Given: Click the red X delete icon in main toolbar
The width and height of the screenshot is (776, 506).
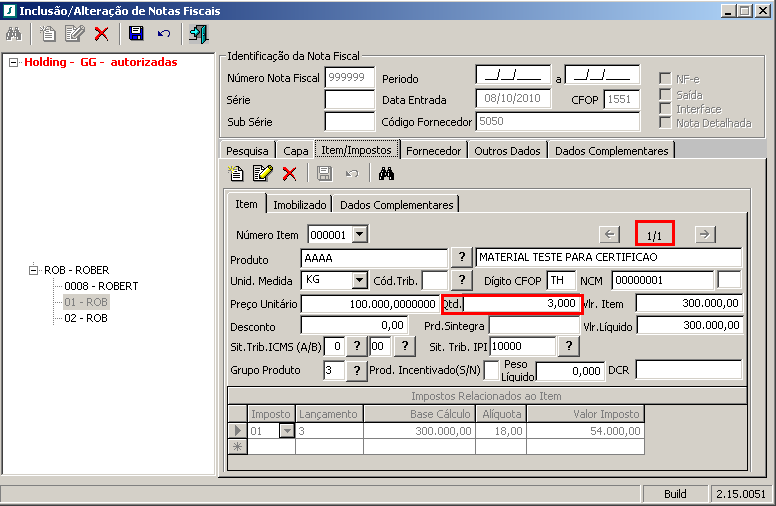Looking at the screenshot, I should pos(101,33).
